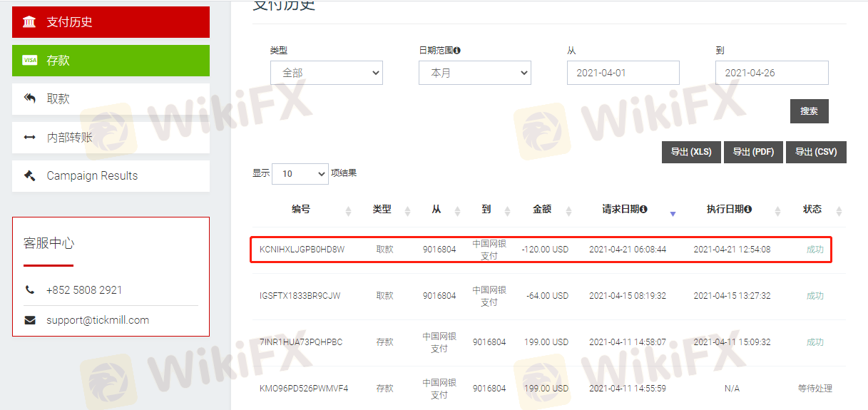Click 导出 (PDF) export button
Screen dimensions: 868x410
[x=753, y=152]
